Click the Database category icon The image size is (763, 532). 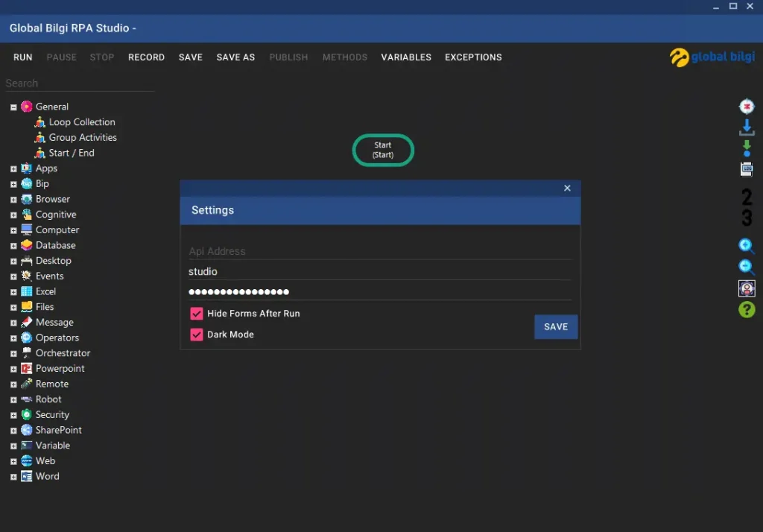point(27,245)
